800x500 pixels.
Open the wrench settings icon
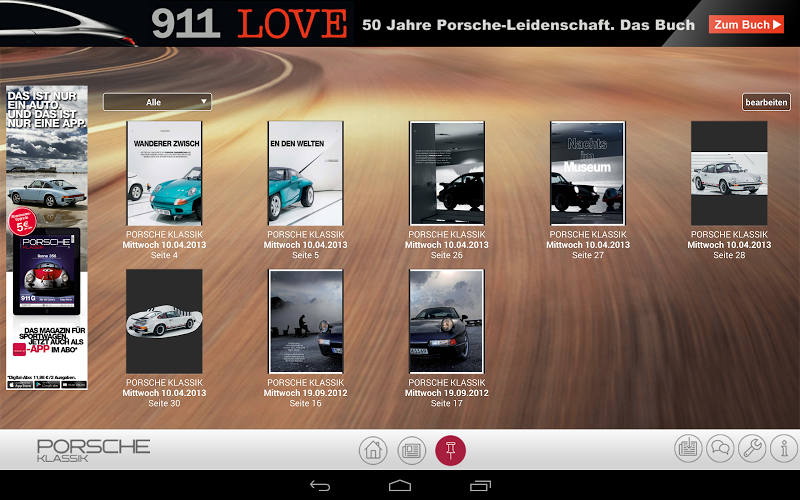click(x=752, y=448)
